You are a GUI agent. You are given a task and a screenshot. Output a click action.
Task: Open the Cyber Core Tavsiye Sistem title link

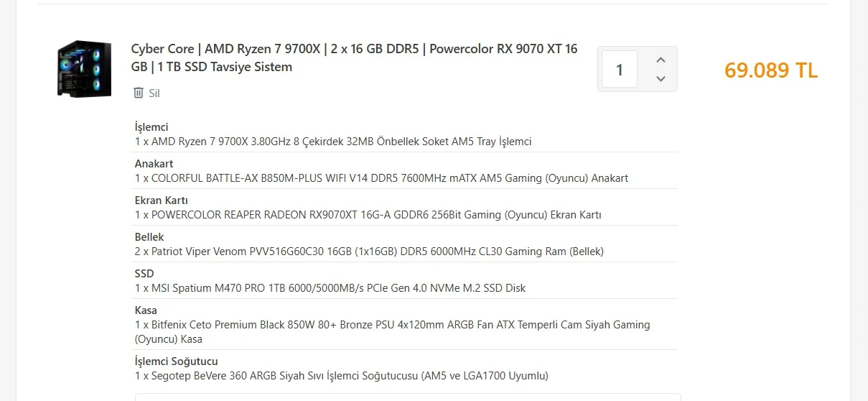[354, 57]
